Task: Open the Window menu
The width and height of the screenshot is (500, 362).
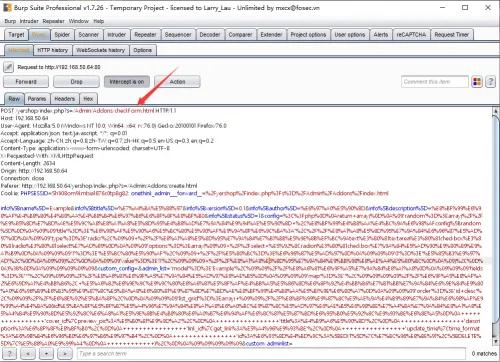Action: click(x=79, y=21)
